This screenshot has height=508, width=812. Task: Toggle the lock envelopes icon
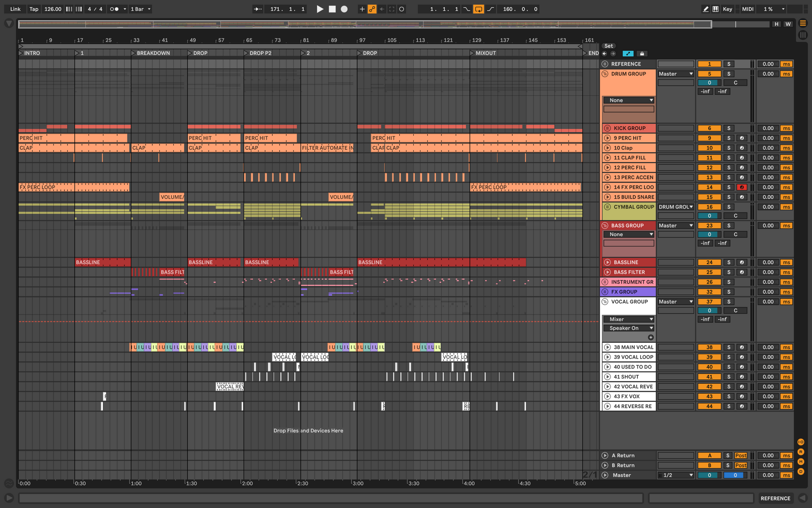tap(642, 53)
